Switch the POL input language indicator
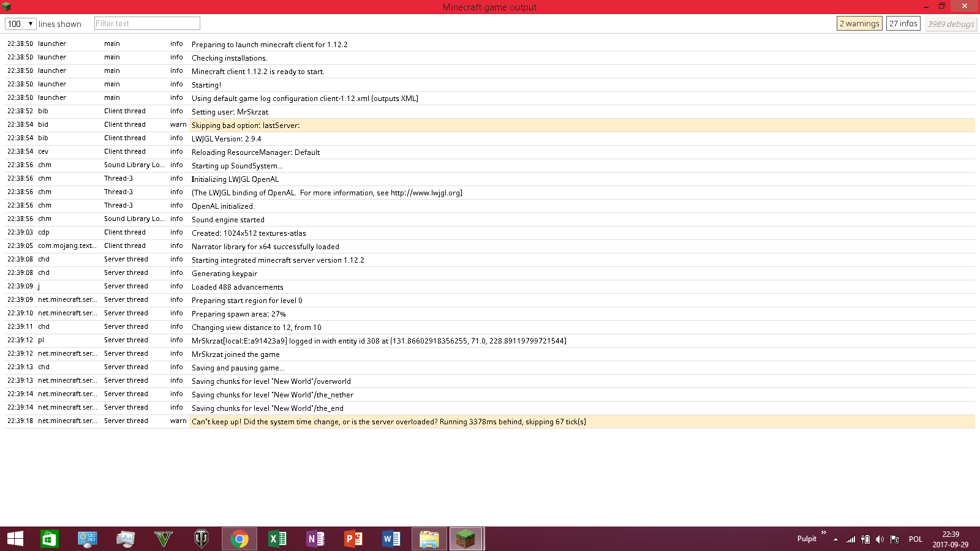 tap(916, 539)
